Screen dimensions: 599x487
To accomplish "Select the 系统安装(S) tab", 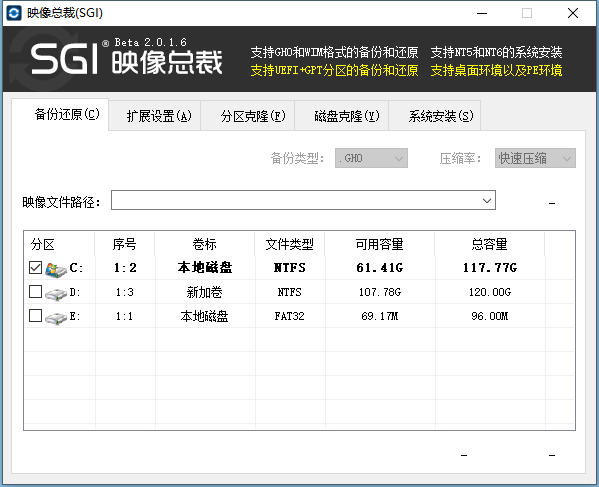I will point(441,116).
